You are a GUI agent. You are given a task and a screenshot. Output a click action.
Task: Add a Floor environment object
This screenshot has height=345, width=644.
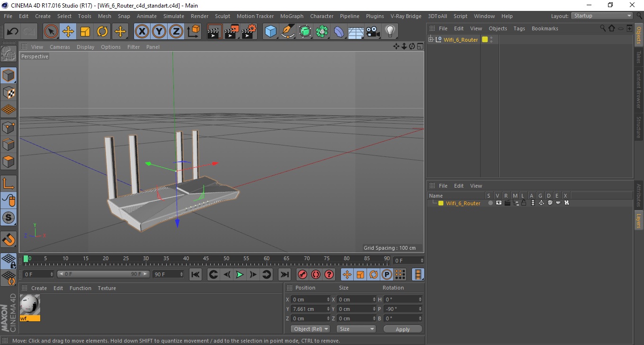point(356,32)
